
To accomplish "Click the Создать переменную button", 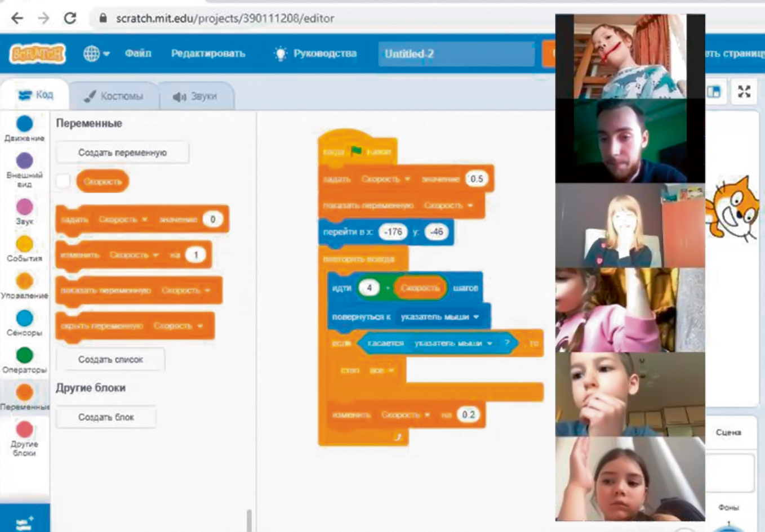I will [122, 153].
